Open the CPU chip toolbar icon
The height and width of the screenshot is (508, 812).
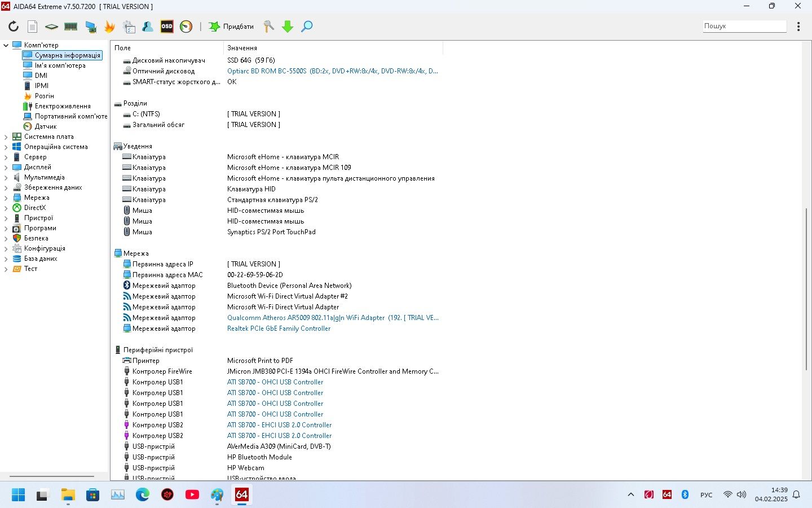(51, 27)
